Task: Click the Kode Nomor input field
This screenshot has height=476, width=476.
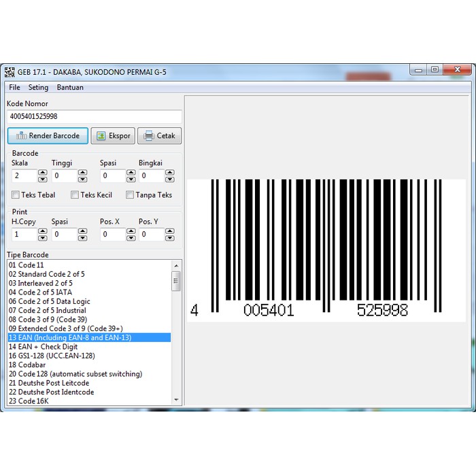Action: click(x=95, y=116)
